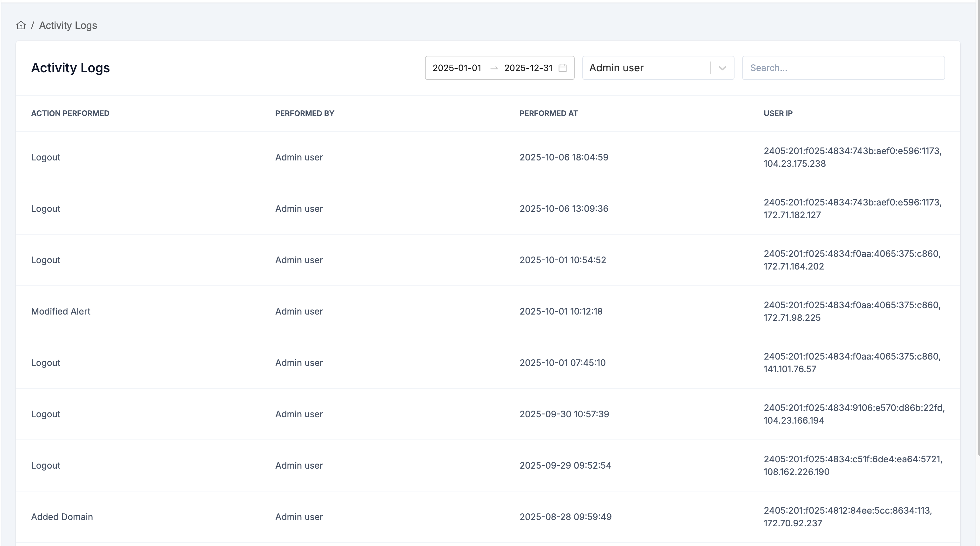The image size is (980, 546).
Task: Open the calendar icon in date range picker
Action: coord(563,68)
